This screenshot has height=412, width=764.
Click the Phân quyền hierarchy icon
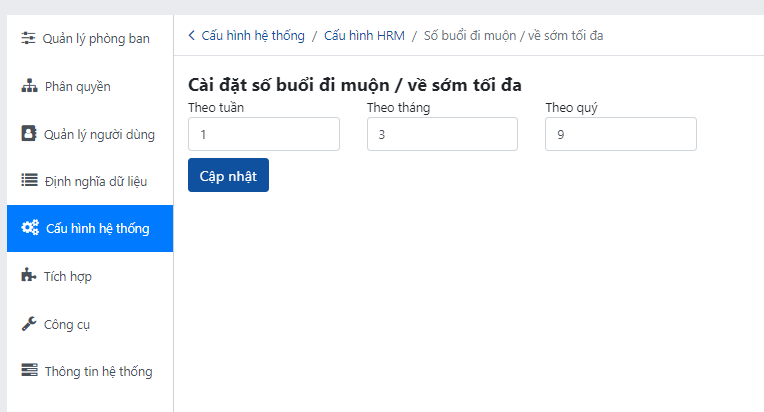click(x=29, y=86)
